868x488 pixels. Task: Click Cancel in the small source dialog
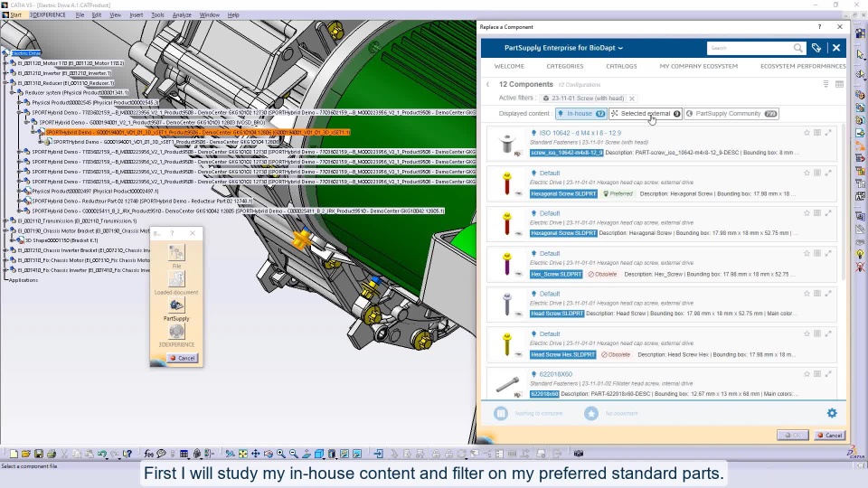point(183,358)
